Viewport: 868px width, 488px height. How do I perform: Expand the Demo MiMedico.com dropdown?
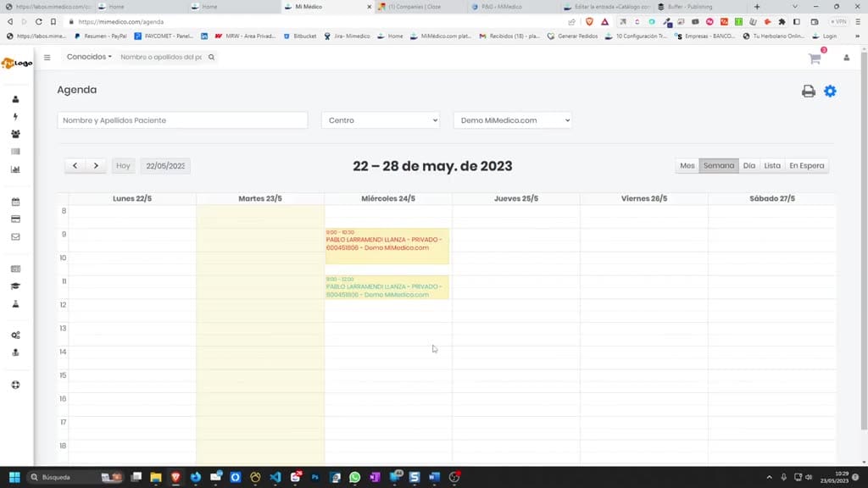tap(513, 120)
